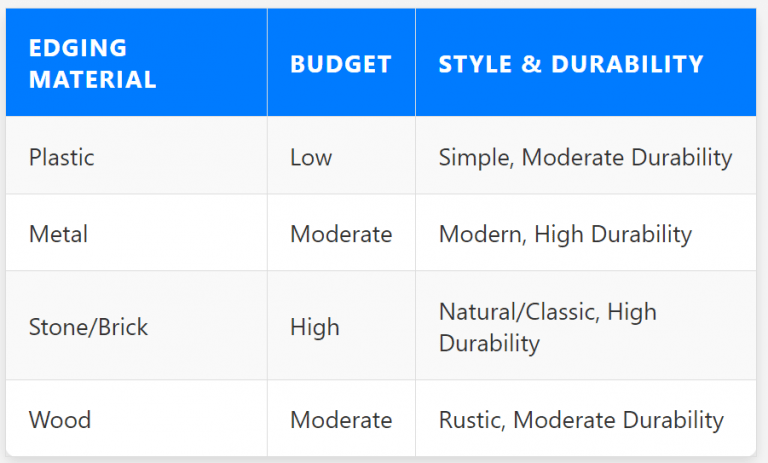Screen dimensions: 768x463
Task: Select the Metal material cell
Action: 58,234
